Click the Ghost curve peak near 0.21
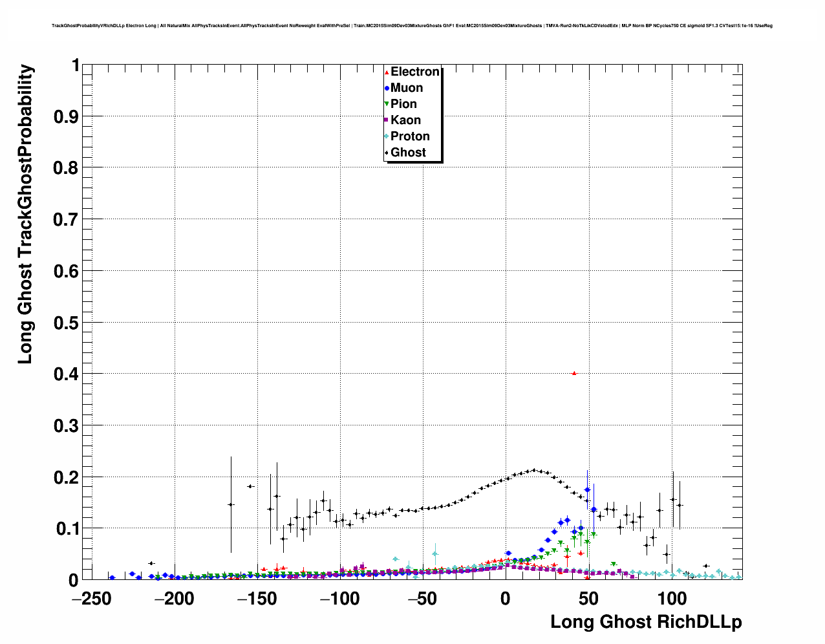Image resolution: width=825 pixels, height=644 pixels. pos(533,470)
